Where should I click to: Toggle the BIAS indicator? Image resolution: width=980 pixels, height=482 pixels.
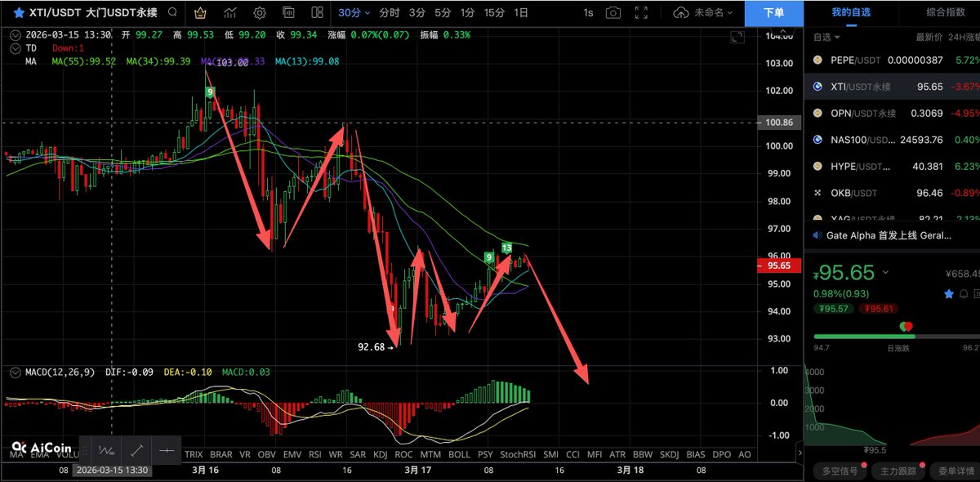tap(695, 454)
